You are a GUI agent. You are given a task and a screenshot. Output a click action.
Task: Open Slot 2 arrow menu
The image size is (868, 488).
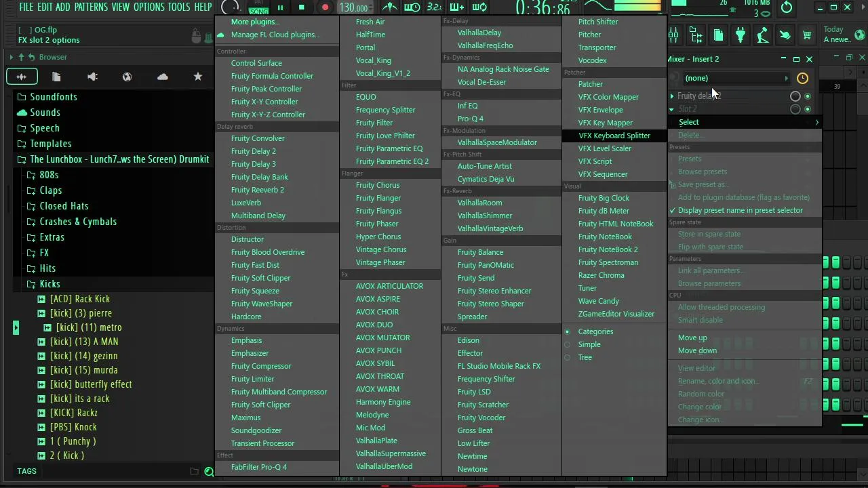pyautogui.click(x=672, y=109)
